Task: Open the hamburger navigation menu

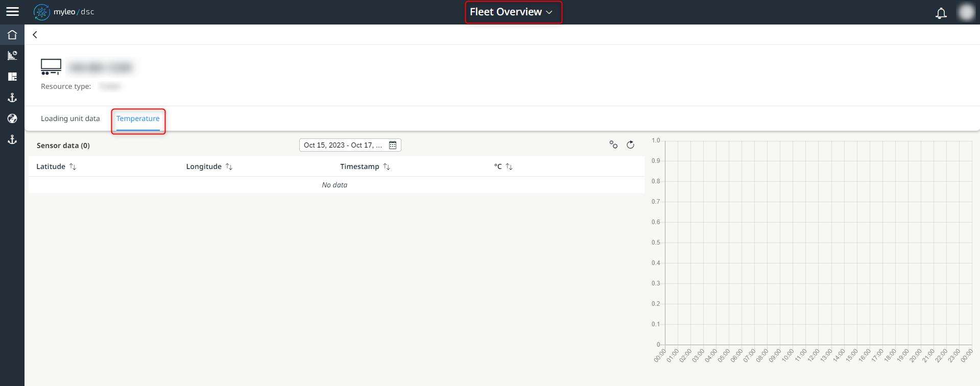Action: (12, 12)
